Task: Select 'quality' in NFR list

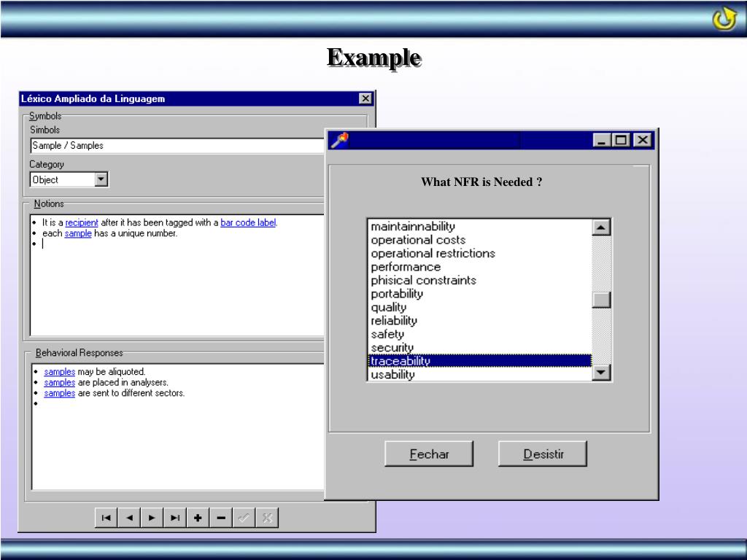Action: tap(480, 307)
